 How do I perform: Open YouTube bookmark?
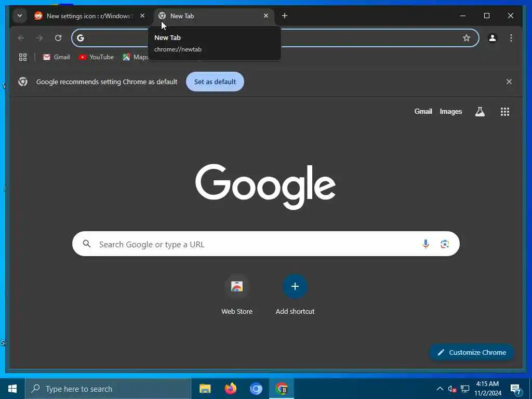[96, 57]
